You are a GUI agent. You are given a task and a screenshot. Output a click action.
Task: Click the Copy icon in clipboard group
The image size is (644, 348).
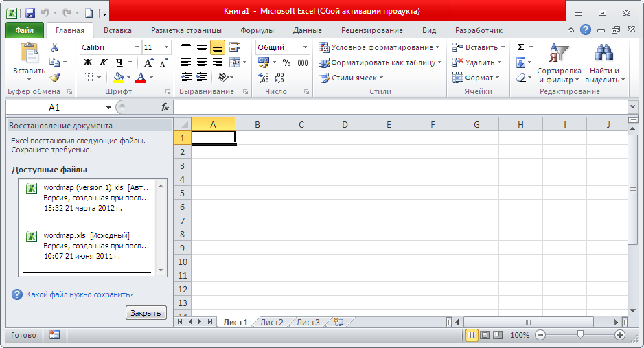pos(55,62)
